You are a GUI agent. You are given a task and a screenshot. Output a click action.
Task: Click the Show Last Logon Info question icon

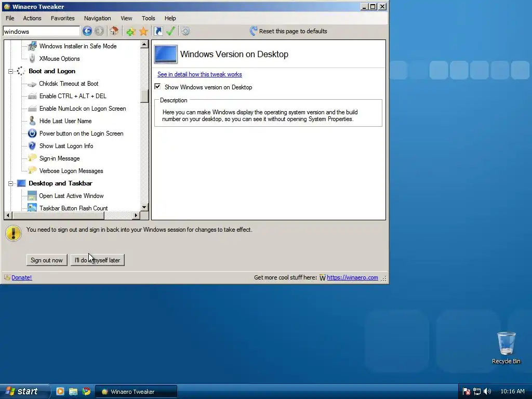(32, 146)
